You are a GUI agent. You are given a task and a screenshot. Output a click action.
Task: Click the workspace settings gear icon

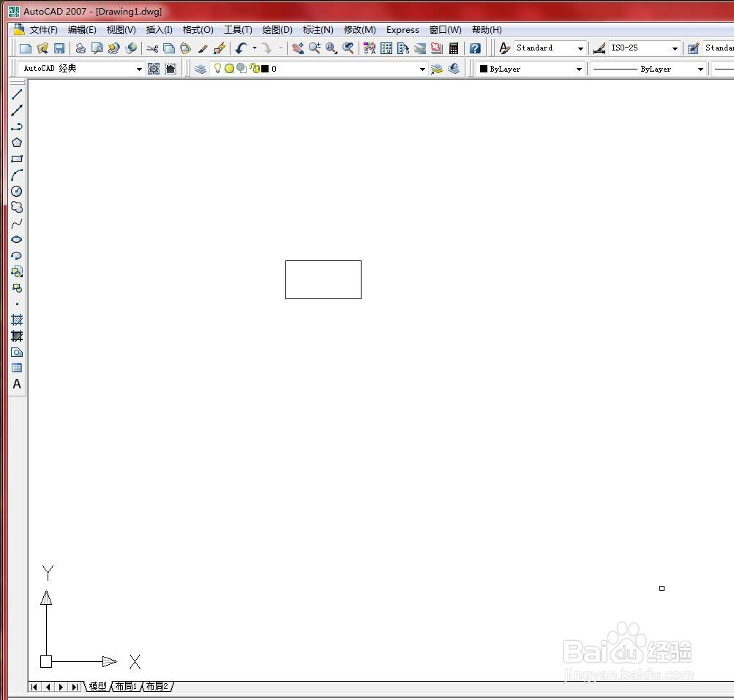coord(154,69)
